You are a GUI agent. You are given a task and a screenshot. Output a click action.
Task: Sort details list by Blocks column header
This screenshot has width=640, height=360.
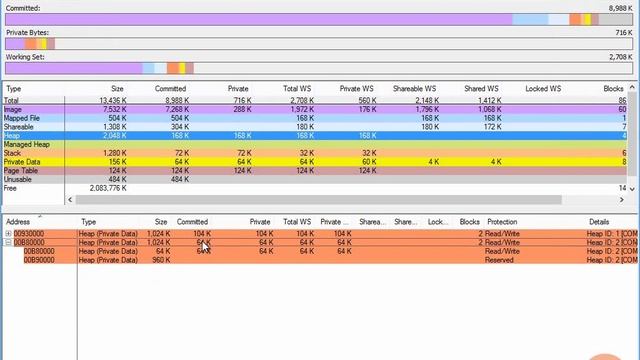tap(469, 222)
